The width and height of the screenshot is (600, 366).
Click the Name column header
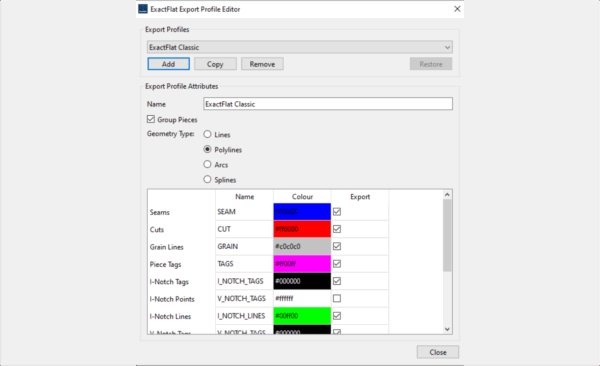point(245,196)
